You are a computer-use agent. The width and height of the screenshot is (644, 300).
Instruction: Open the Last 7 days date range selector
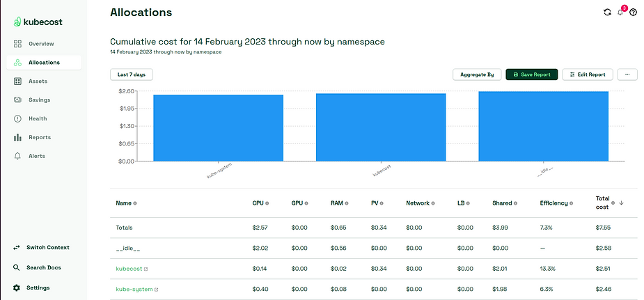[132, 74]
